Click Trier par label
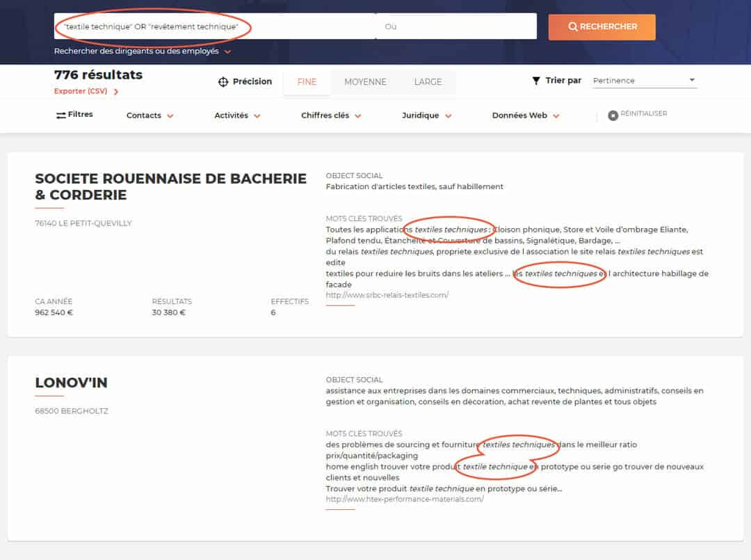The image size is (751, 560). pos(563,81)
